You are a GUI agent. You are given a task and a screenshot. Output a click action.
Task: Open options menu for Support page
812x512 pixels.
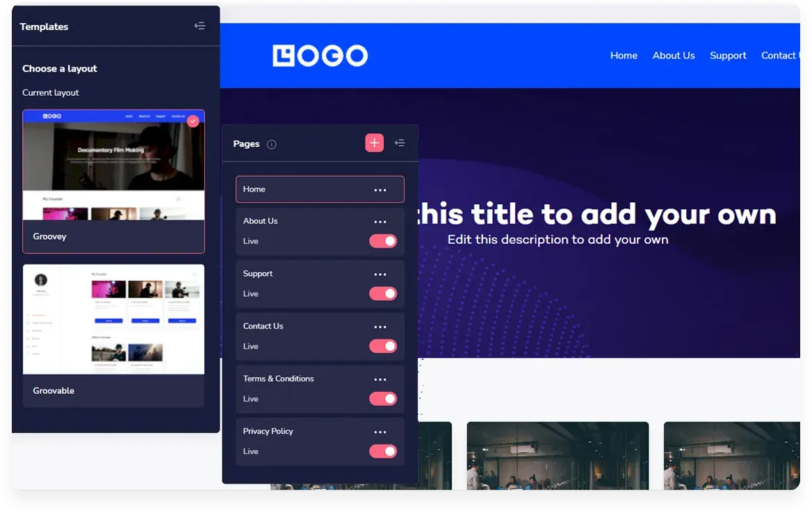tap(380, 274)
